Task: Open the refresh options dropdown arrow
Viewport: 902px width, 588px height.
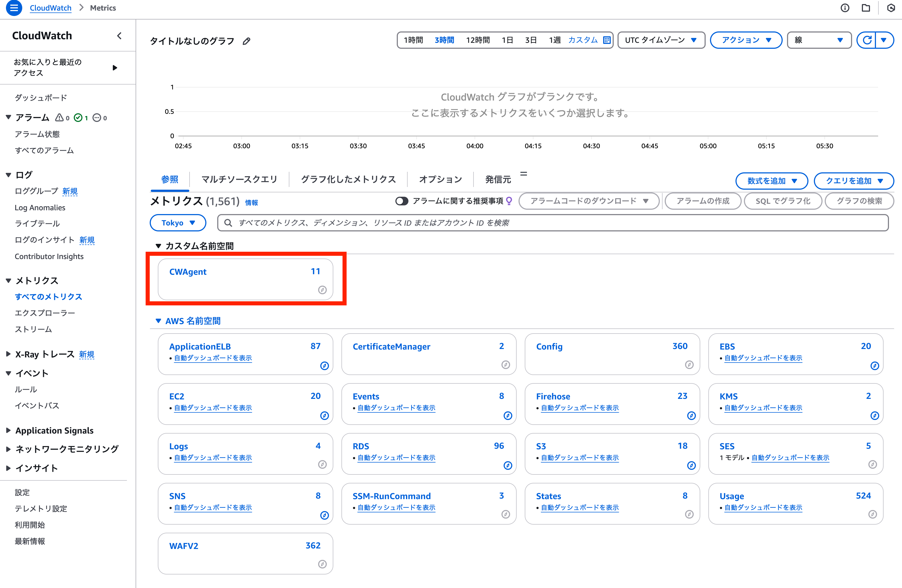Action: (x=884, y=40)
